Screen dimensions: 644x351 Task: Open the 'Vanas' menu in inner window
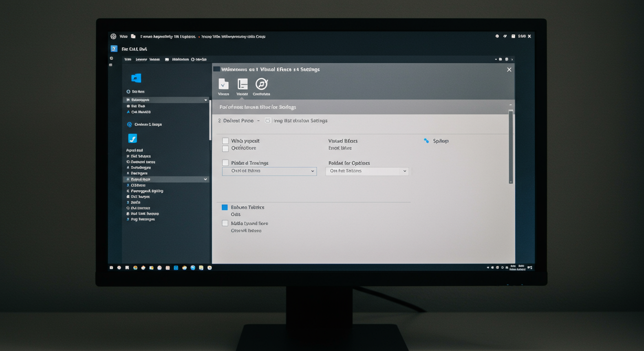155,59
